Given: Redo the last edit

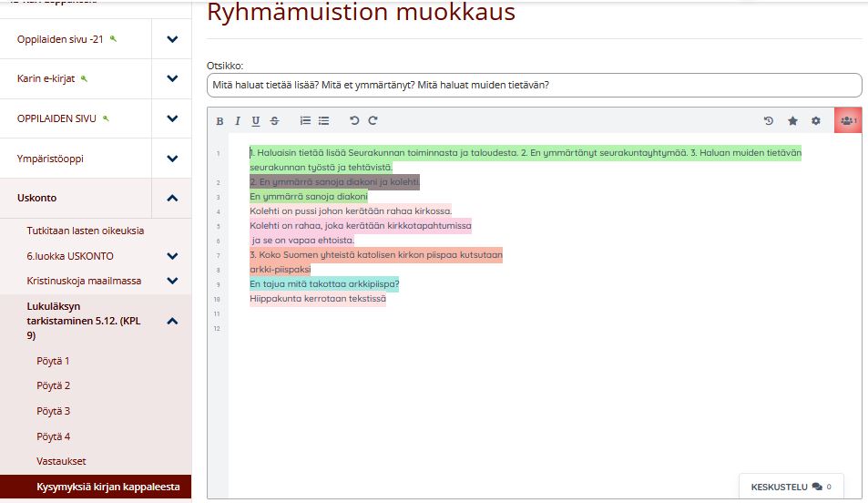Looking at the screenshot, I should [x=373, y=121].
